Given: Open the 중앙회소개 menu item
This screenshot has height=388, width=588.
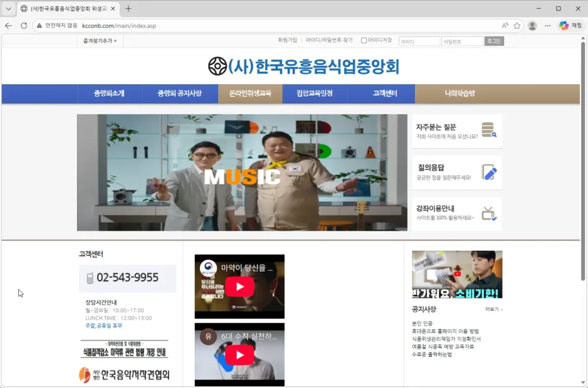Looking at the screenshot, I should pos(109,94).
